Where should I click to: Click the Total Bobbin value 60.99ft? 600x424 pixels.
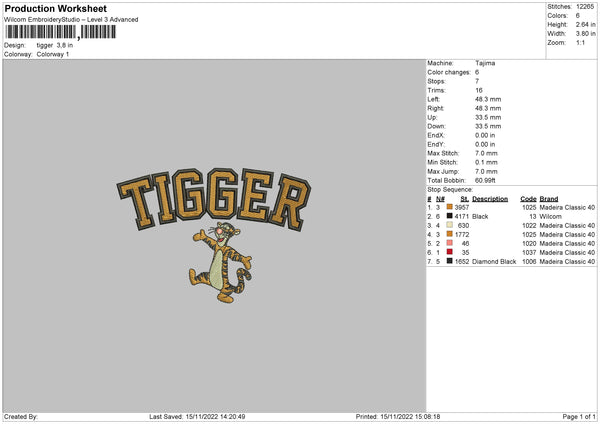[485, 180]
